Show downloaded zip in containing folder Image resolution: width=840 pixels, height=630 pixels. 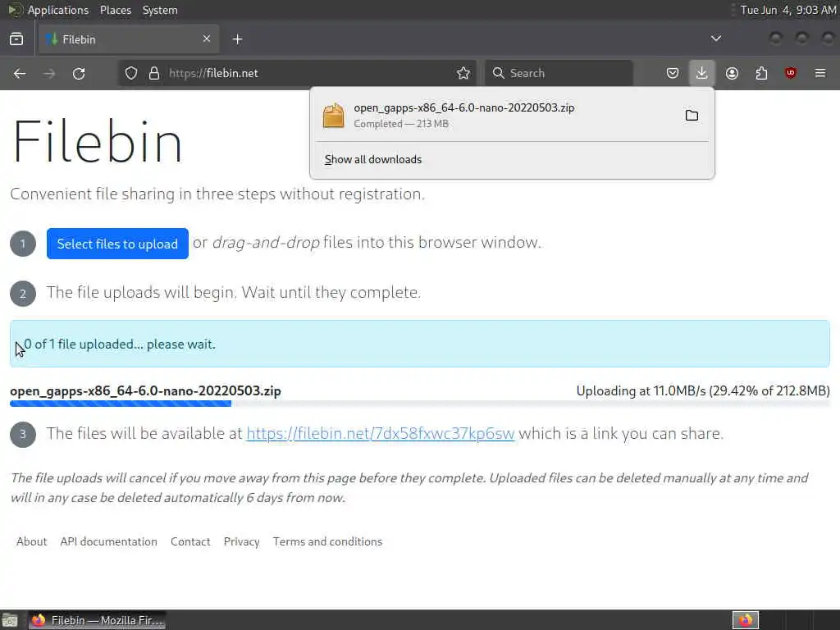click(x=692, y=115)
